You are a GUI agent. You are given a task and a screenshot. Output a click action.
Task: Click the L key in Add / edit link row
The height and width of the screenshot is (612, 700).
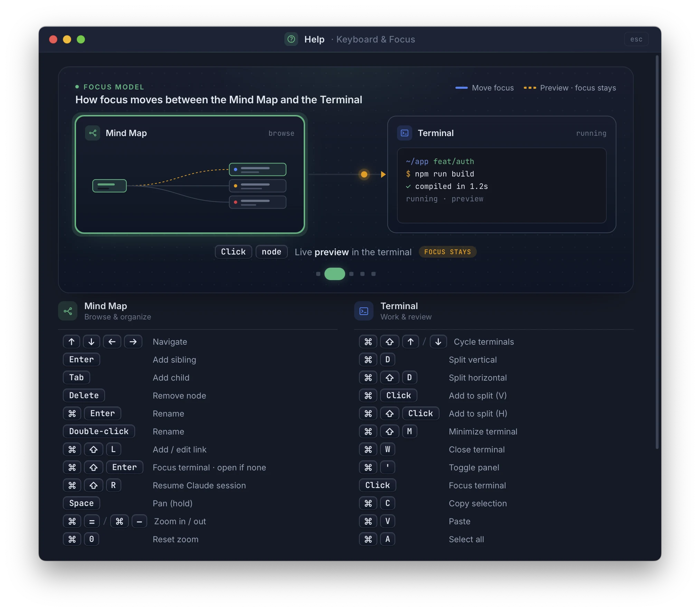(x=113, y=449)
